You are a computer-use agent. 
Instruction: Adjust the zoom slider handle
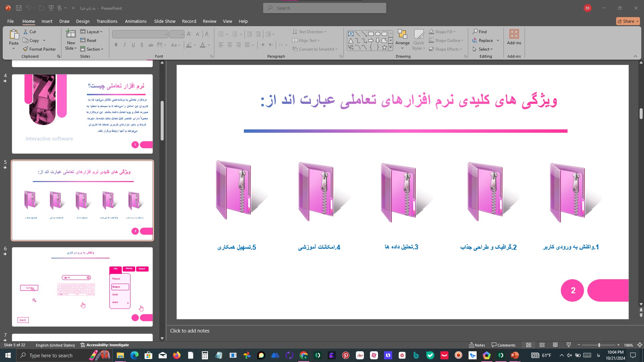(x=599, y=345)
